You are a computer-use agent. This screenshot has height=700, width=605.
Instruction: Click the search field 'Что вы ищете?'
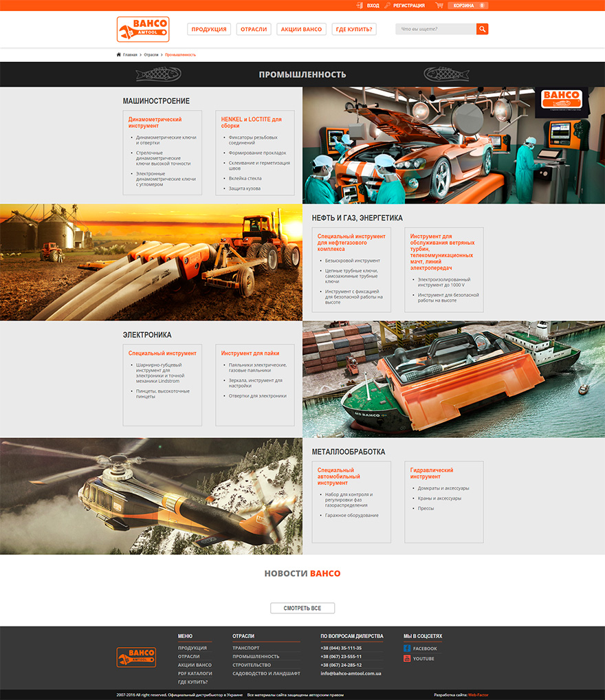point(436,29)
